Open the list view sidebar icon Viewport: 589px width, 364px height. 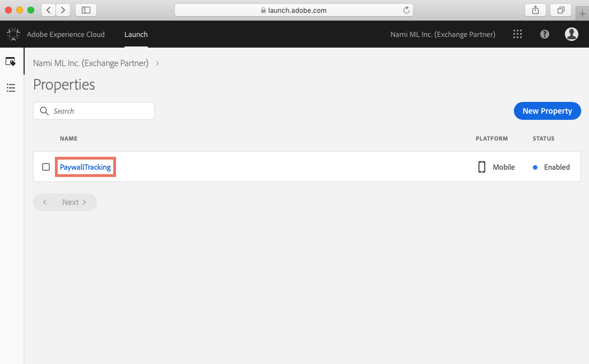pos(11,88)
